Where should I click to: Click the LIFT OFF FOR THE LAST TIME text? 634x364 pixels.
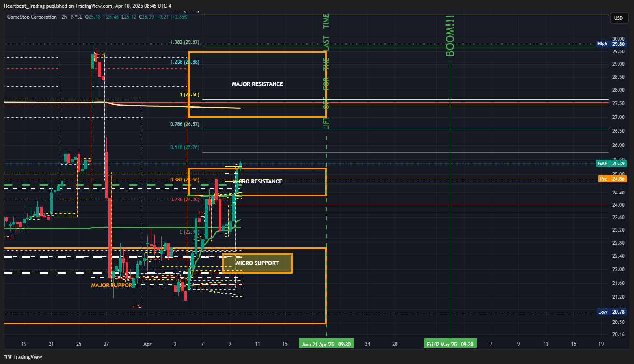pos(326,71)
